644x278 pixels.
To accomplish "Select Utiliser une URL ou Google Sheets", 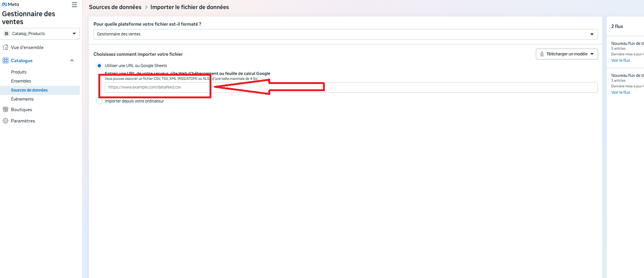I will [99, 66].
